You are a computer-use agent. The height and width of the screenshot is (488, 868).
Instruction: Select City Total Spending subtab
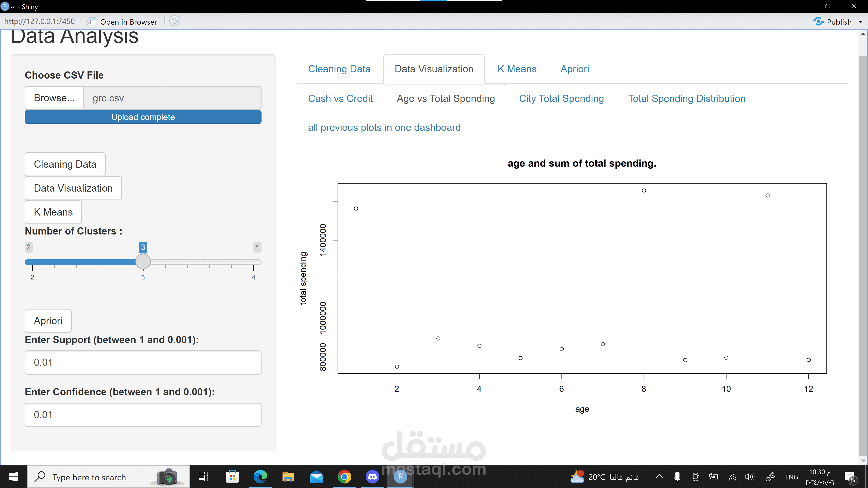[561, 99]
